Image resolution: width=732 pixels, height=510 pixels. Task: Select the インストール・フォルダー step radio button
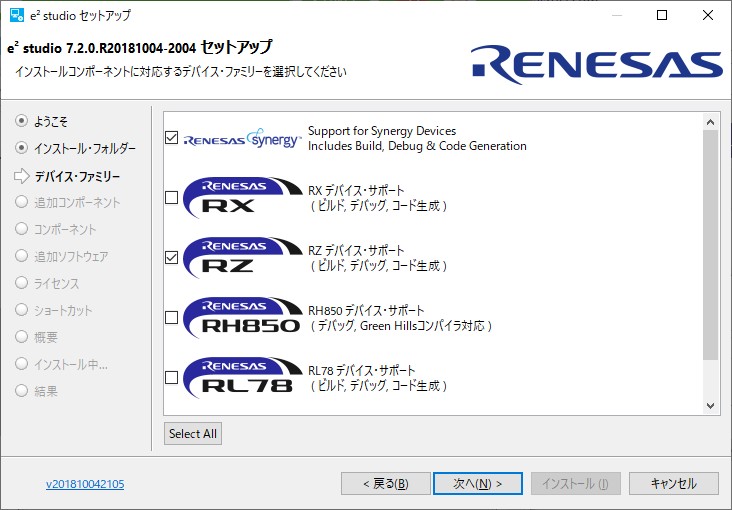pos(21,148)
